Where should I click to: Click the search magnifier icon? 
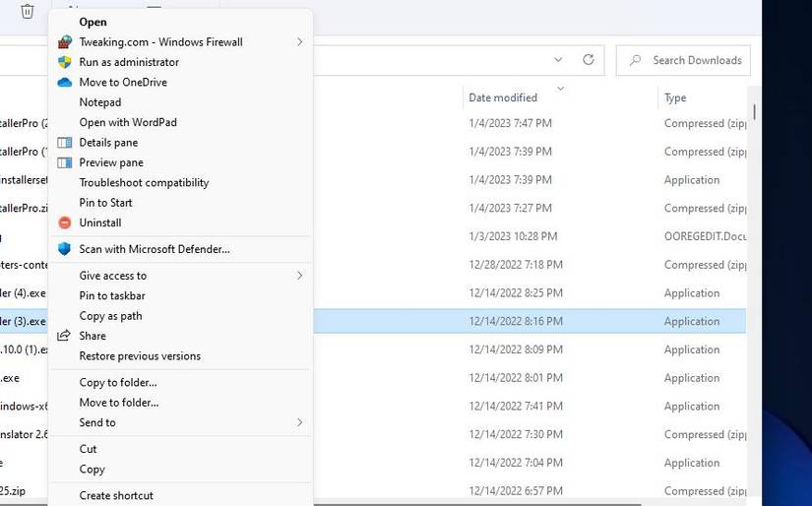point(635,60)
